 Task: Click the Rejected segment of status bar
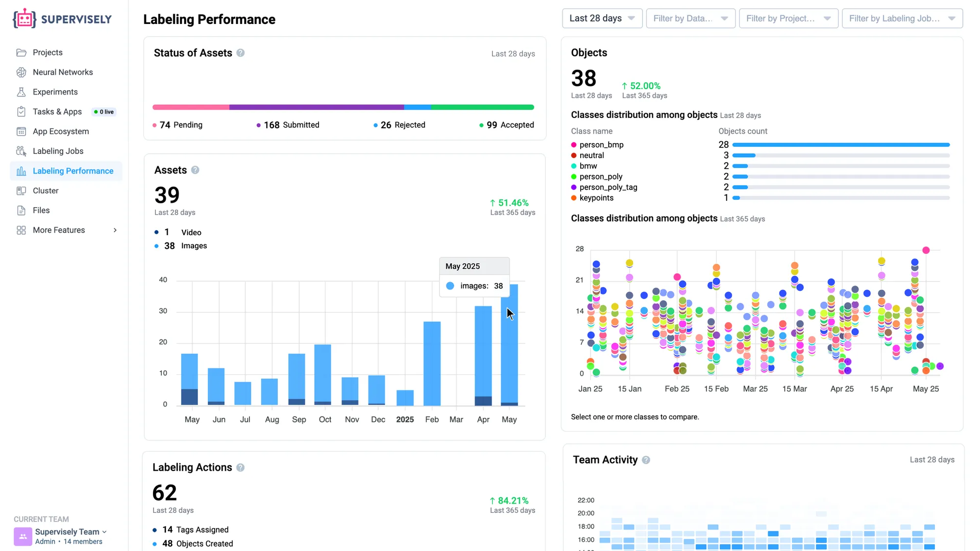click(x=417, y=107)
